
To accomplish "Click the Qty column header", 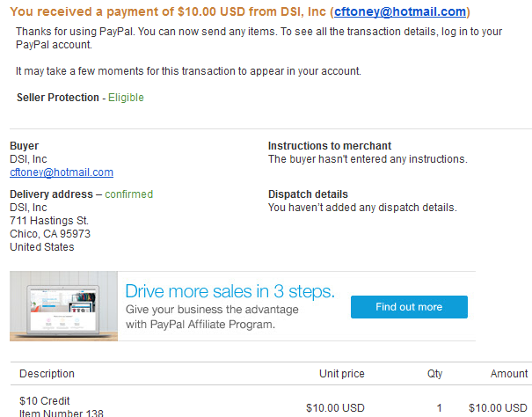I will (x=434, y=374).
